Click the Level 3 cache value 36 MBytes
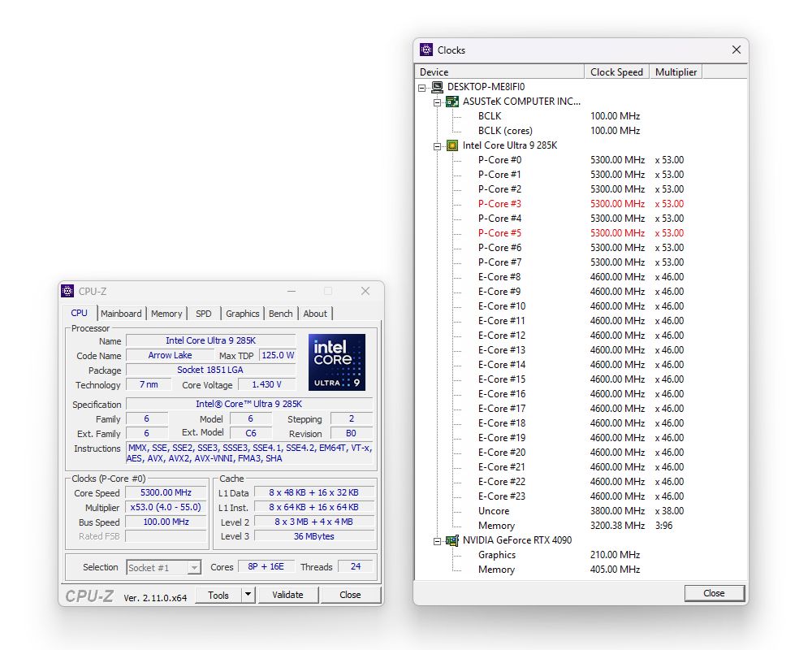 [313, 536]
